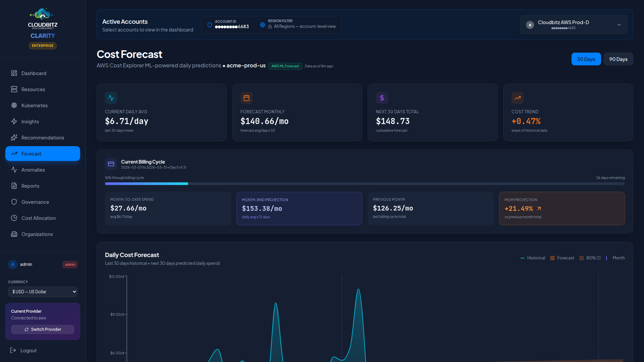Open the Cloudbitz AWS Prod-D account dropdown
This screenshot has height=362, width=644.
coord(574,25)
